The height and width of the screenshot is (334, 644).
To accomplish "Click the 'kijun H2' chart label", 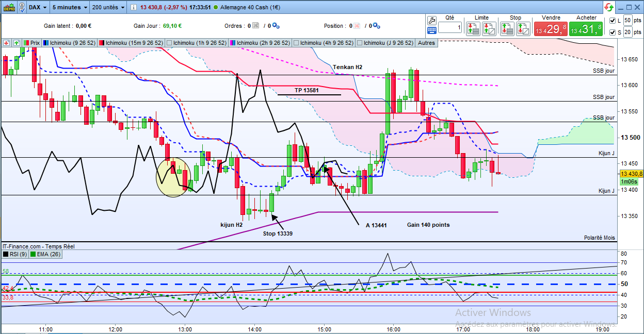I will 231,225.
